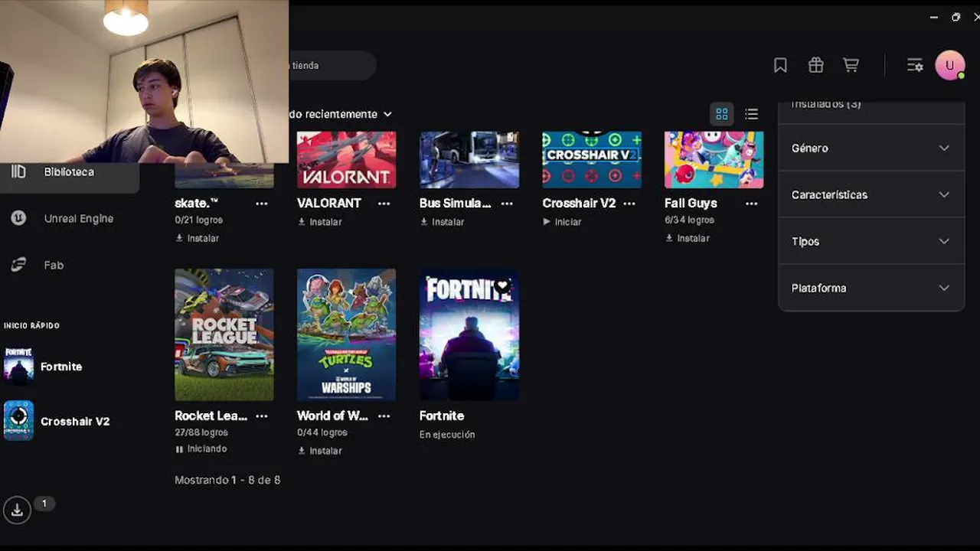Open the Rocket League cover art
Screen dimensions: 980x551
pyautogui.click(x=224, y=334)
